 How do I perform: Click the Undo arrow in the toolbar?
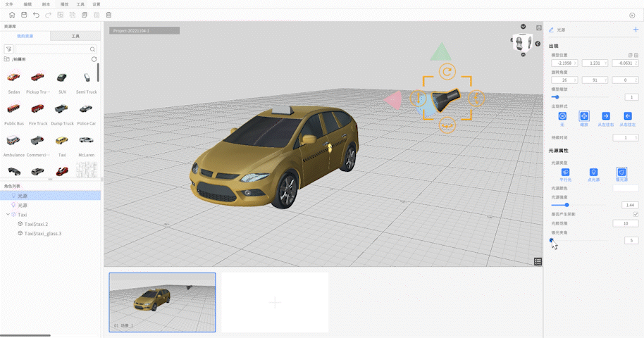coord(36,15)
